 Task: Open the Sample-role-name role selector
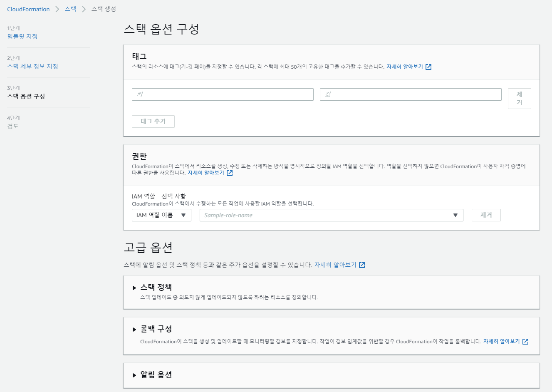pyautogui.click(x=331, y=215)
